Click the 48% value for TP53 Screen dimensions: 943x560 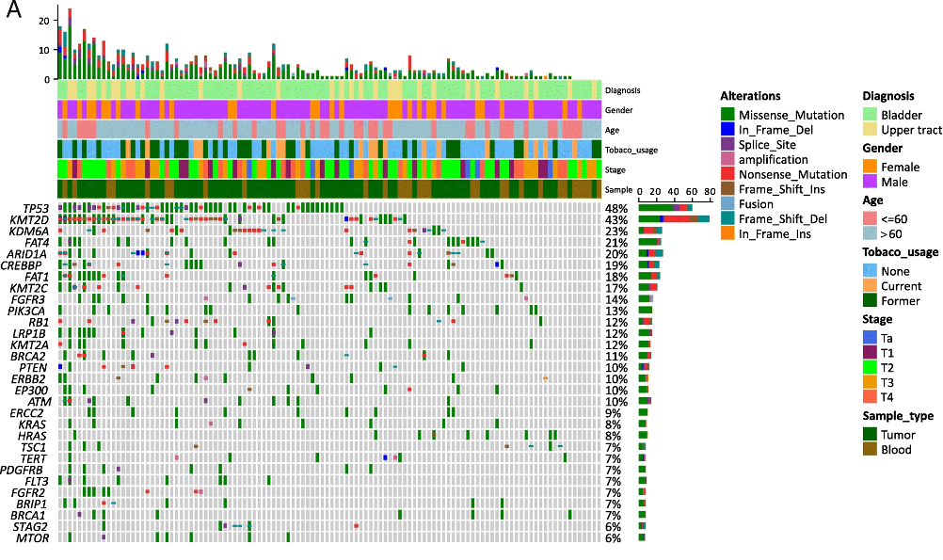[616, 209]
